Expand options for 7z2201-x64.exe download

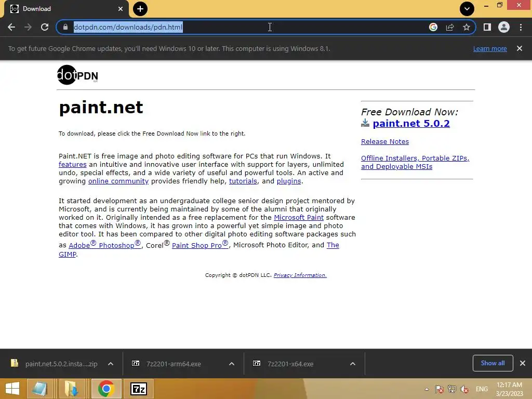(353, 364)
